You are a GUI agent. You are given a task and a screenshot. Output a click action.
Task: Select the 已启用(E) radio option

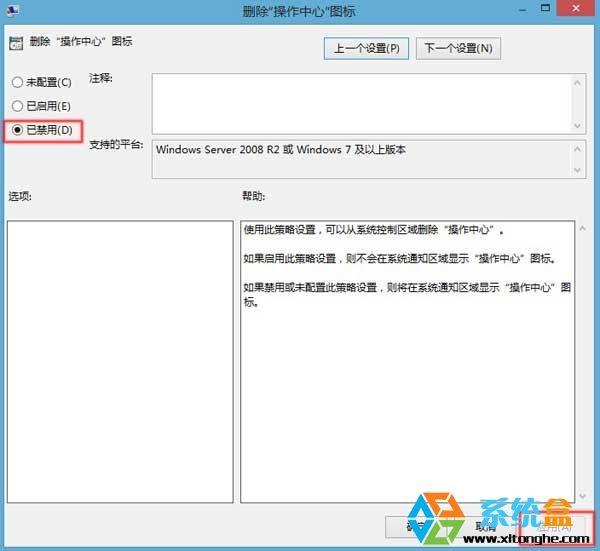[41, 106]
